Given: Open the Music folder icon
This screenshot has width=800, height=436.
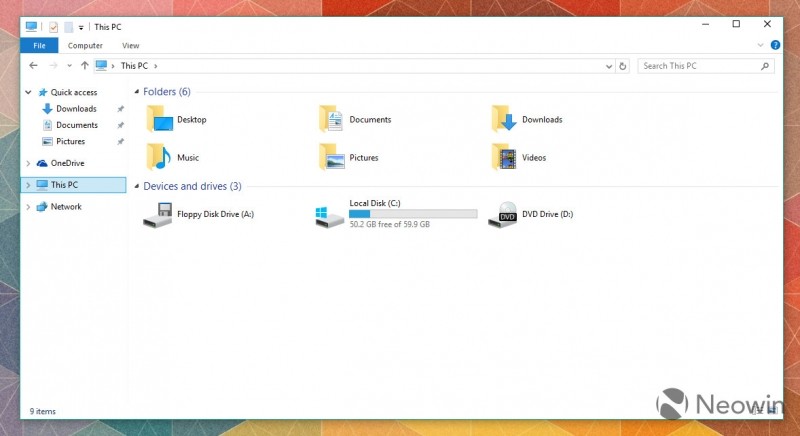Looking at the screenshot, I should (x=158, y=157).
